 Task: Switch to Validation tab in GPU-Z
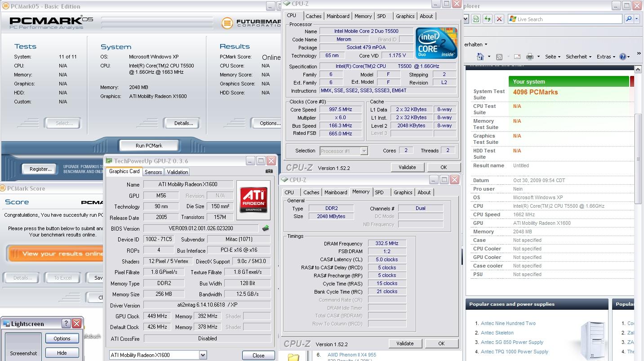(x=177, y=172)
